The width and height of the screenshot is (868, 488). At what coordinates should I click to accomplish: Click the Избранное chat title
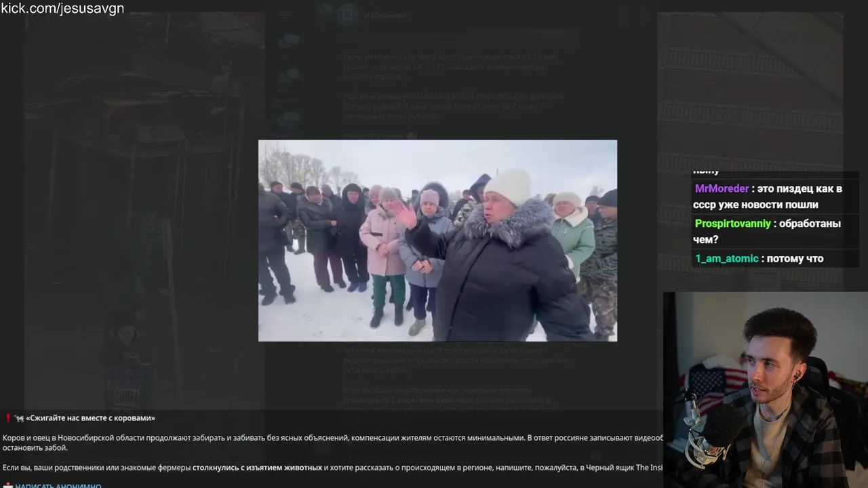385,15
